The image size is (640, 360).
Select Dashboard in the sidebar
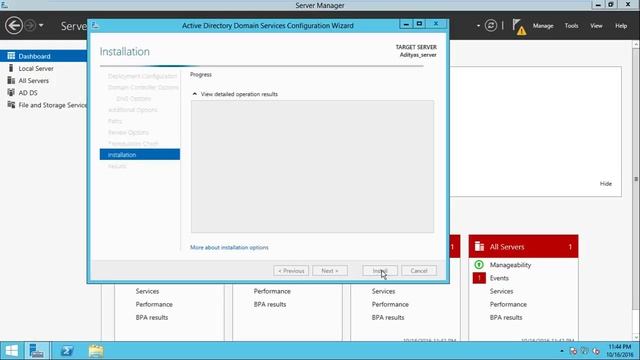pos(44,56)
